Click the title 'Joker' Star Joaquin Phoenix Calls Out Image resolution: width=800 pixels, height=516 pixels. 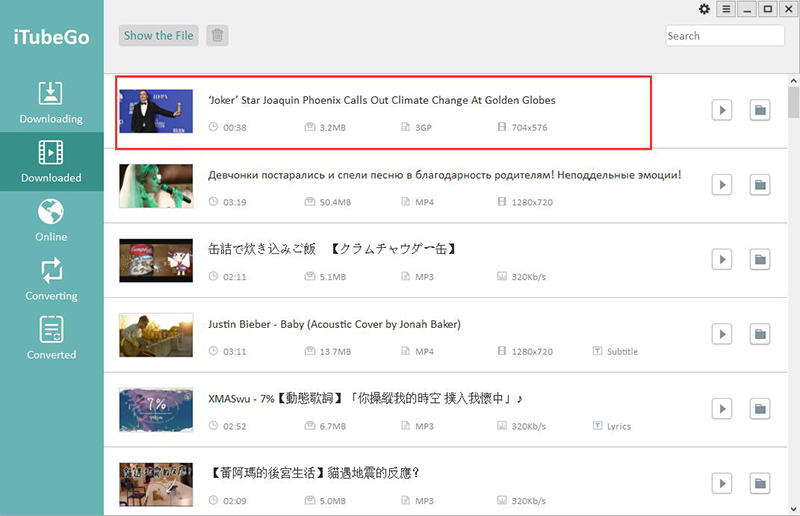(382, 100)
